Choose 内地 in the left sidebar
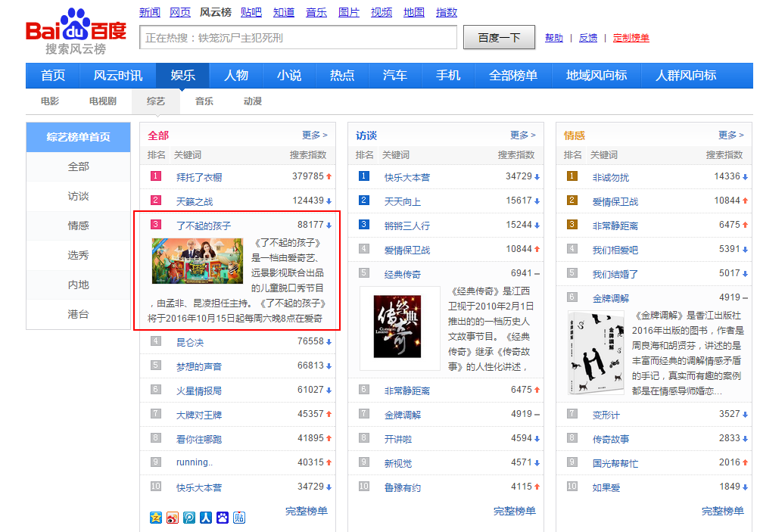760x532 pixels. click(78, 285)
